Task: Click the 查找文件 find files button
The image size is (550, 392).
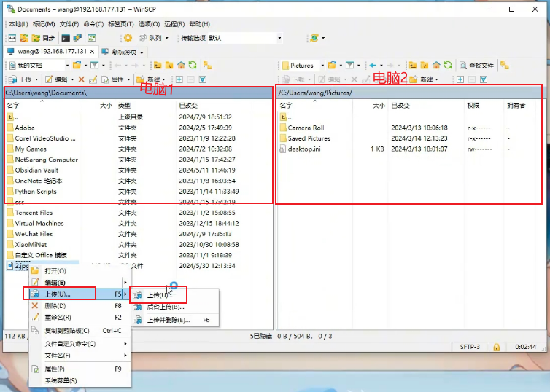Action: tap(476, 66)
